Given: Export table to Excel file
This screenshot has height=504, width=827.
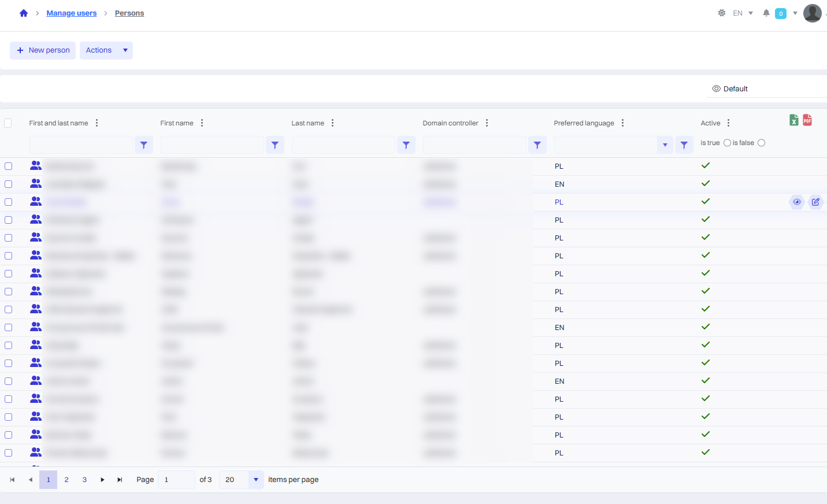Looking at the screenshot, I should pos(794,120).
